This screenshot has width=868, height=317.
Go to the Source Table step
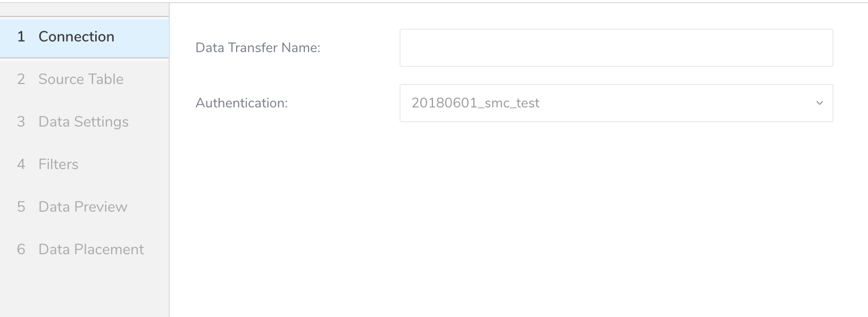pyautogui.click(x=80, y=79)
